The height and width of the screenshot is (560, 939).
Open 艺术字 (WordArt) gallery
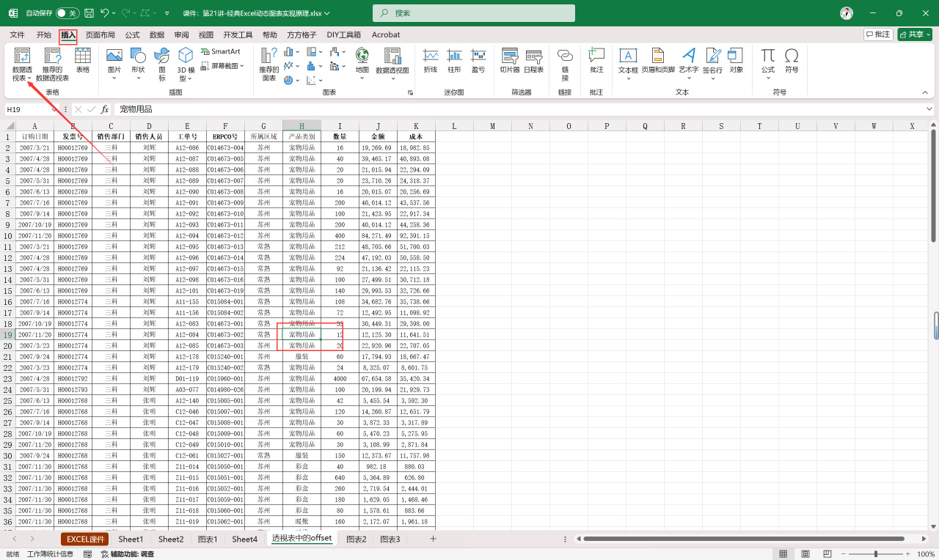tap(689, 64)
